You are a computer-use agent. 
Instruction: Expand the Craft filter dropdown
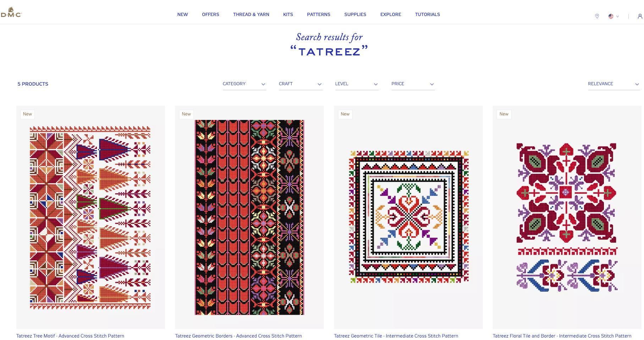point(301,84)
